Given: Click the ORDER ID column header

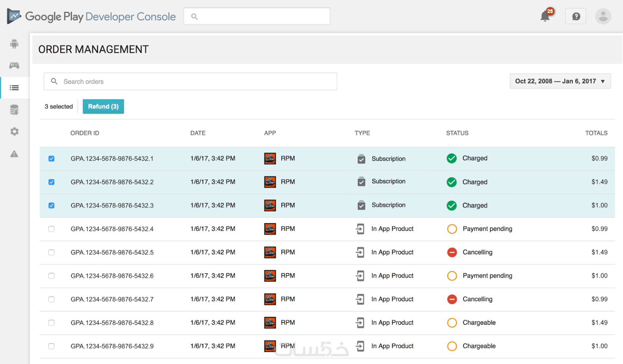Looking at the screenshot, I should (85, 133).
